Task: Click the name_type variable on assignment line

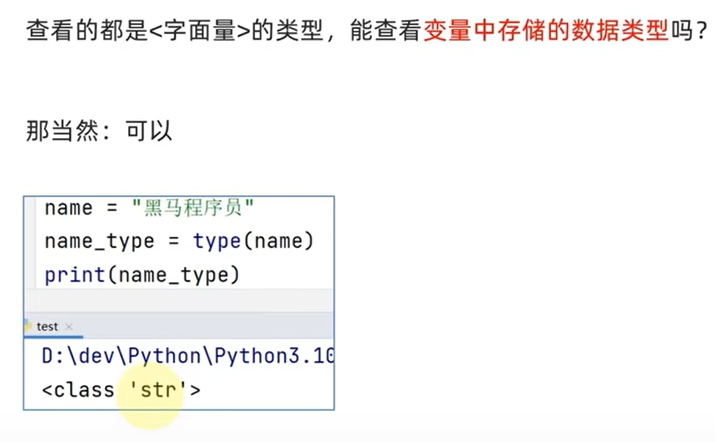Action: click(x=99, y=241)
